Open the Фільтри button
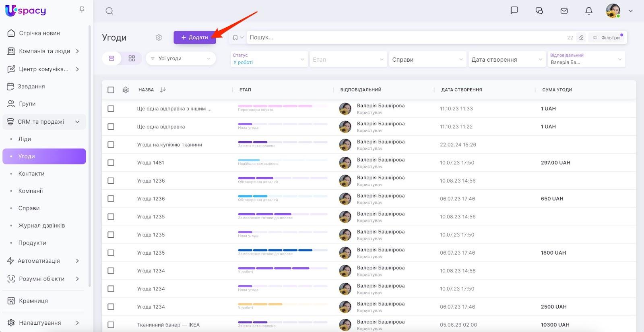This screenshot has height=332, width=644. click(x=607, y=37)
